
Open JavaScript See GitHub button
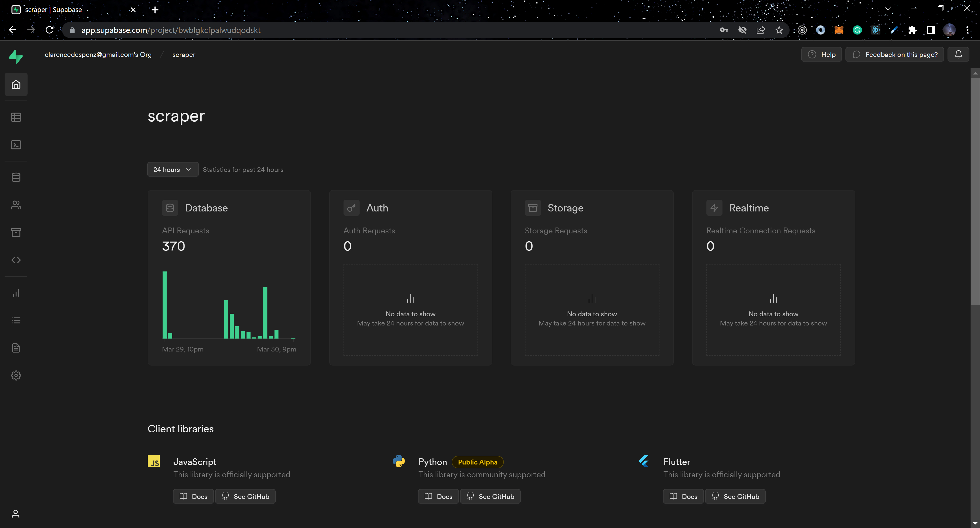[245, 496]
